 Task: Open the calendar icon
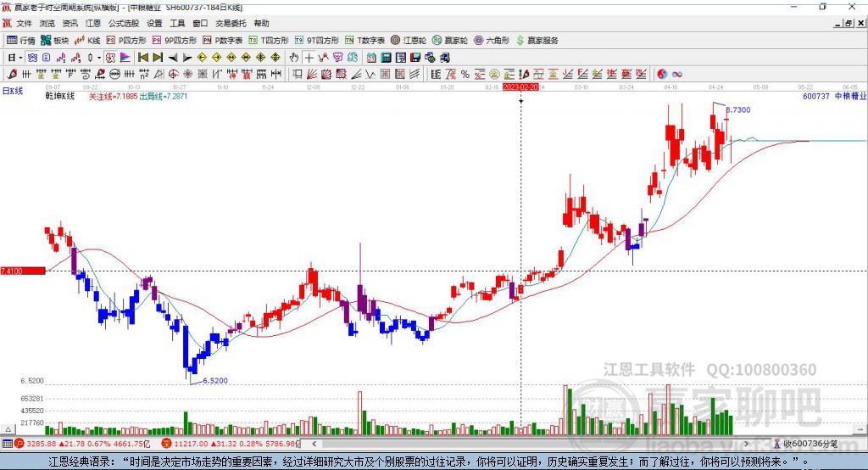pyautogui.click(x=371, y=58)
